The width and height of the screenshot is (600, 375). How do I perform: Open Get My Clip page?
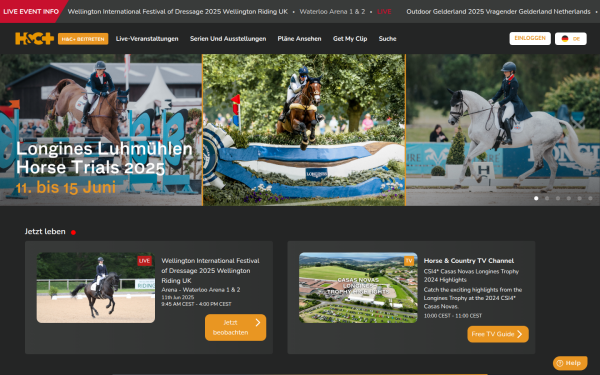[350, 39]
